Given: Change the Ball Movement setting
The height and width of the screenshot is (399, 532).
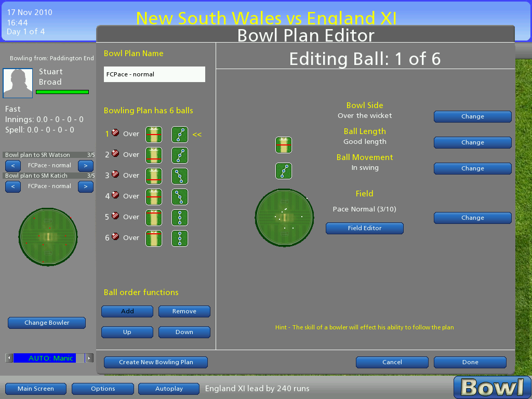Looking at the screenshot, I should click(x=473, y=169).
